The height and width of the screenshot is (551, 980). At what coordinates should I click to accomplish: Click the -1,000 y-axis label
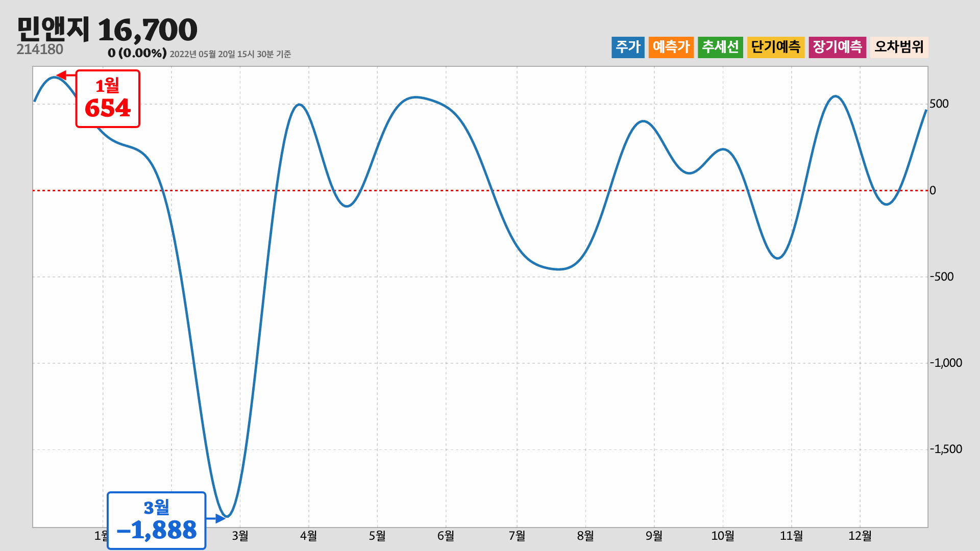click(x=946, y=363)
